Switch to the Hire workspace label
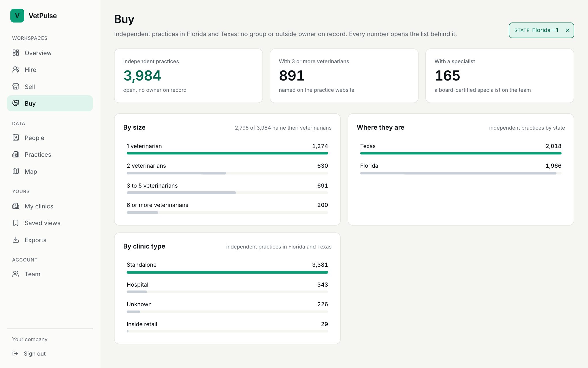The height and width of the screenshot is (368, 588). 30,70
